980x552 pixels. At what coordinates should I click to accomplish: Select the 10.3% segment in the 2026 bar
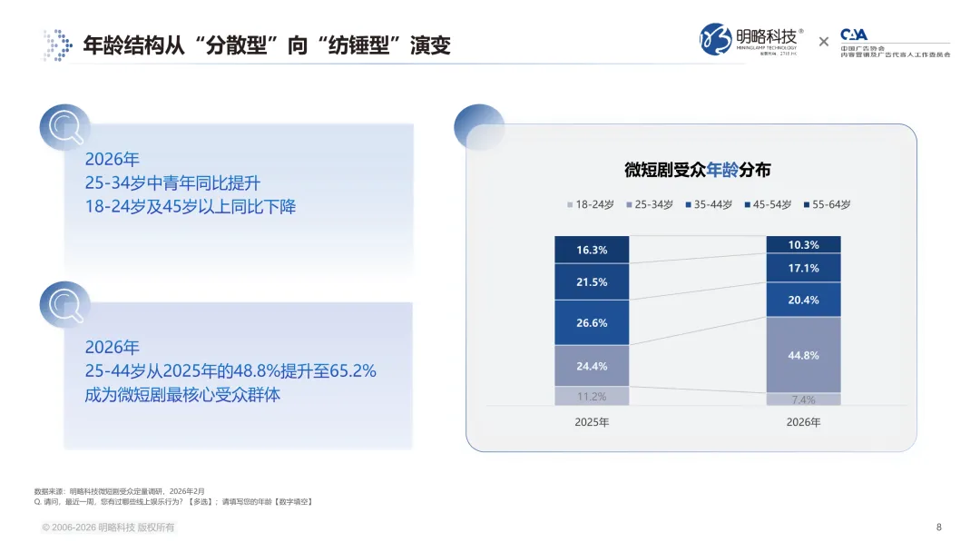coord(804,244)
